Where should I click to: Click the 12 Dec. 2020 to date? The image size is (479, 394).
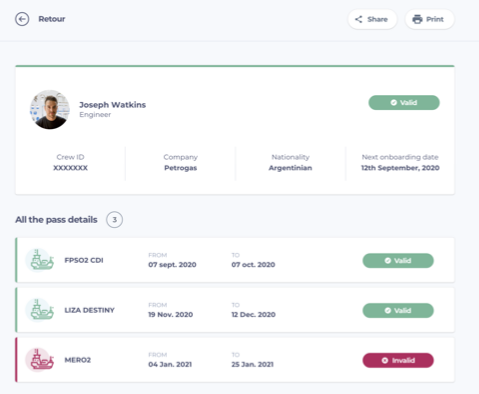pos(253,315)
